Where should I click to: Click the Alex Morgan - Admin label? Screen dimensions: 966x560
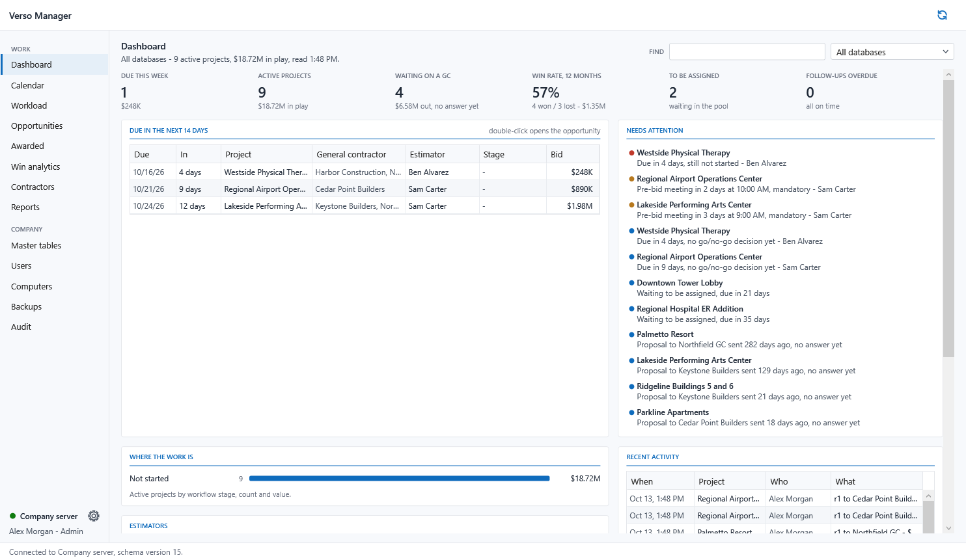[46, 531]
